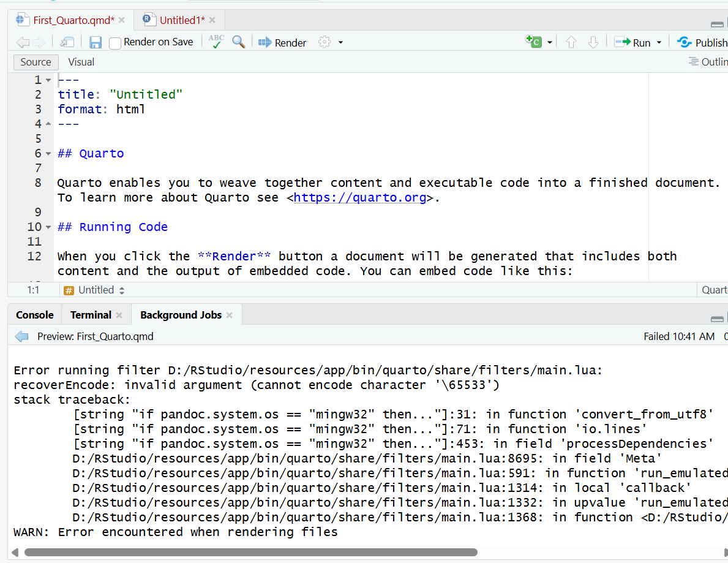Click the Publish button
Screen dimensions: 728x563
click(702, 43)
